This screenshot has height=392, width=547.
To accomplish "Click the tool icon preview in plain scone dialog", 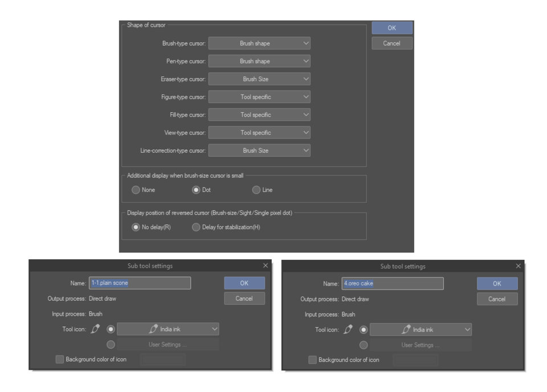I will tap(95, 329).
